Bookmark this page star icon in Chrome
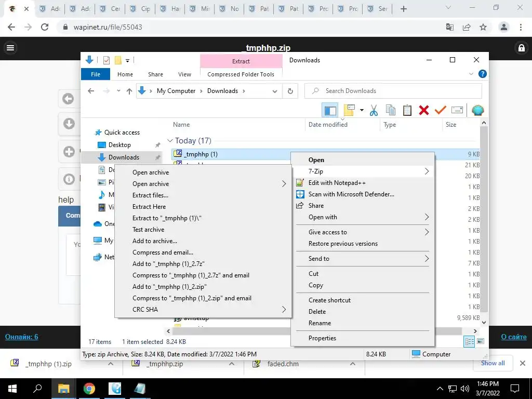The image size is (532, 399). click(x=483, y=27)
